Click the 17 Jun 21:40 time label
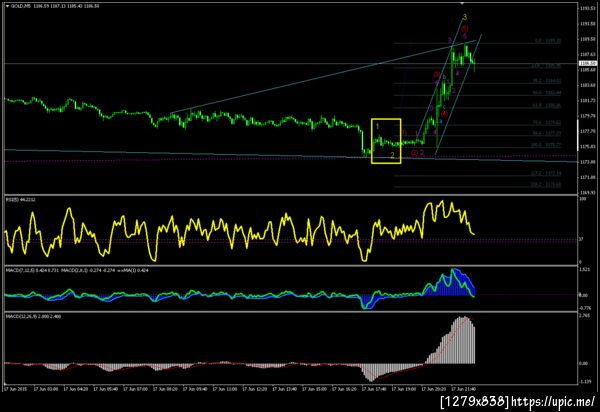 point(464,389)
